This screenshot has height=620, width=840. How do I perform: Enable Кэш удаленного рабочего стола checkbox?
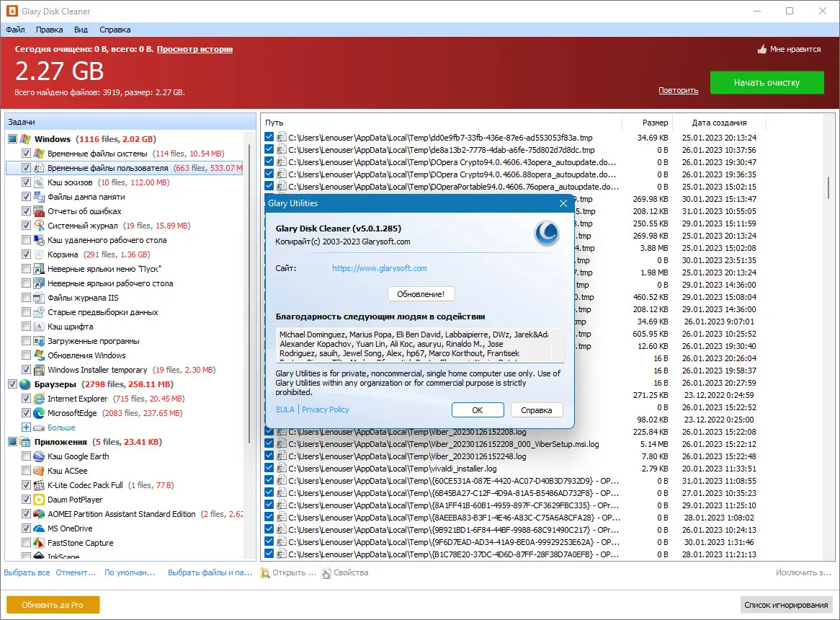coord(26,241)
